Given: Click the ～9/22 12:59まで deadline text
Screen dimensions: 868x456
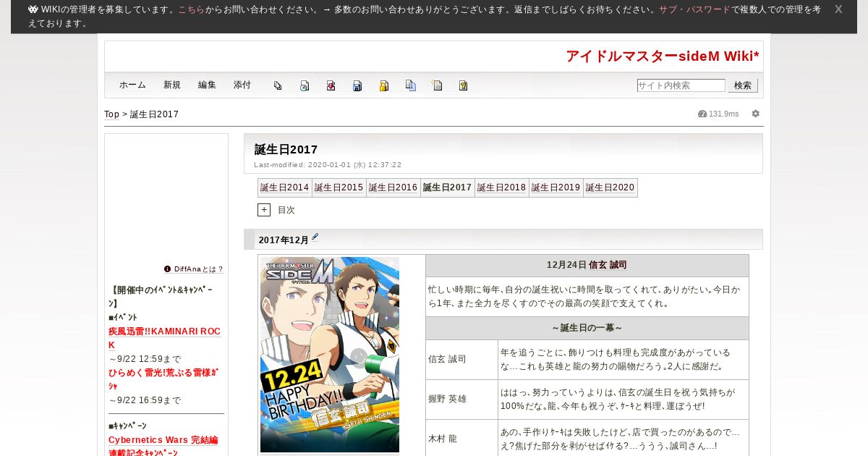Looking at the screenshot, I should 145,359.
